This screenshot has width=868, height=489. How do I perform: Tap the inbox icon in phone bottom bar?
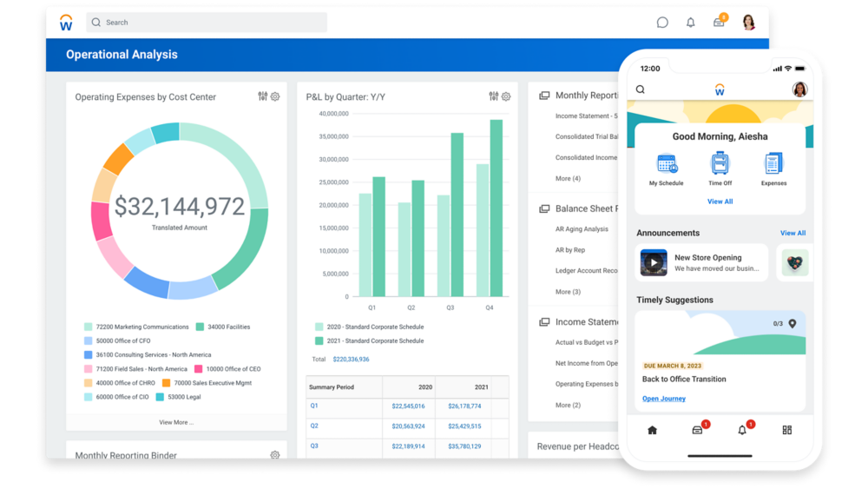point(698,430)
